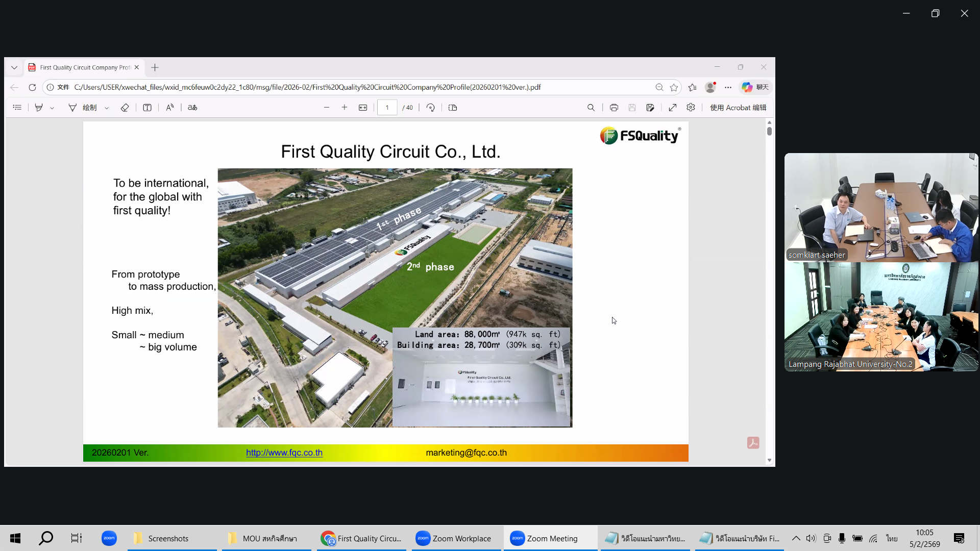Open new browser tab
The image size is (980, 551).
[x=155, y=67]
